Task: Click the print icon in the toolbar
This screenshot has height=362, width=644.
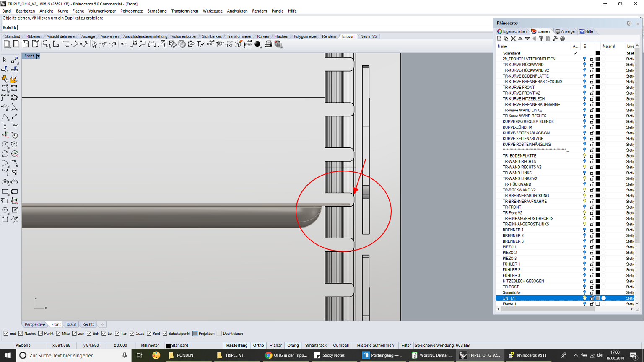Action: coord(268,44)
